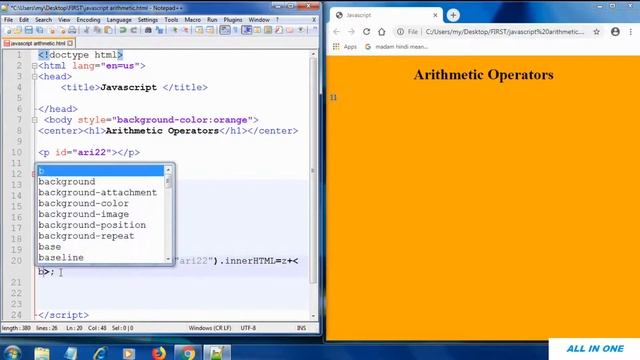Close the Javascript tab in Chrome

click(435, 15)
